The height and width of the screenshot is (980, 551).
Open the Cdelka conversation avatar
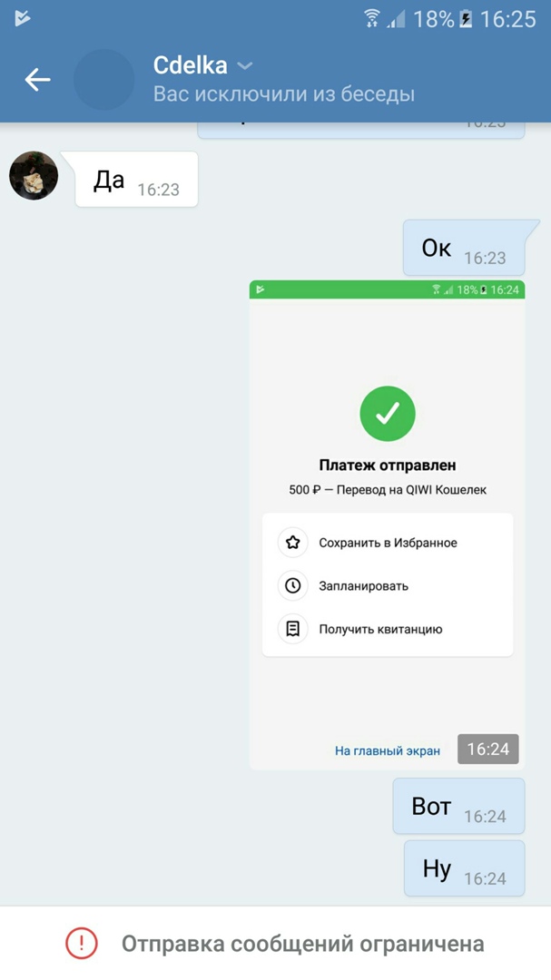pos(103,80)
